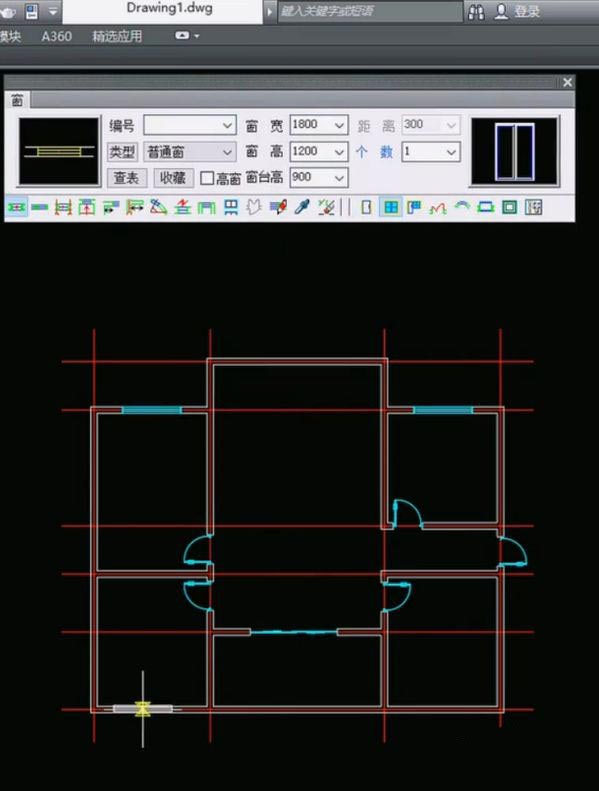Click the 窗宽 value field 1800
599x791 pixels.
(x=311, y=125)
